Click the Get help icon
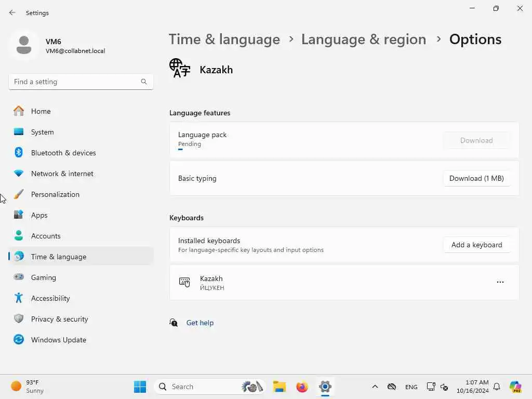The height and width of the screenshot is (399, 532). point(174,323)
